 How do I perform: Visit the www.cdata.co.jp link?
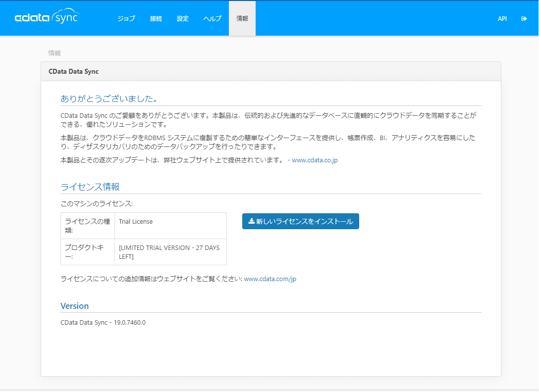coord(315,160)
